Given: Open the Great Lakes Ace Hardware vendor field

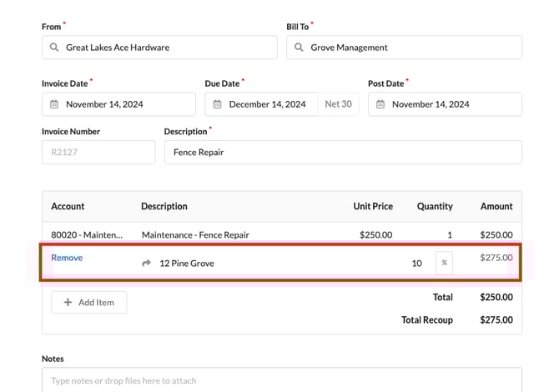Looking at the screenshot, I should tap(167, 48).
